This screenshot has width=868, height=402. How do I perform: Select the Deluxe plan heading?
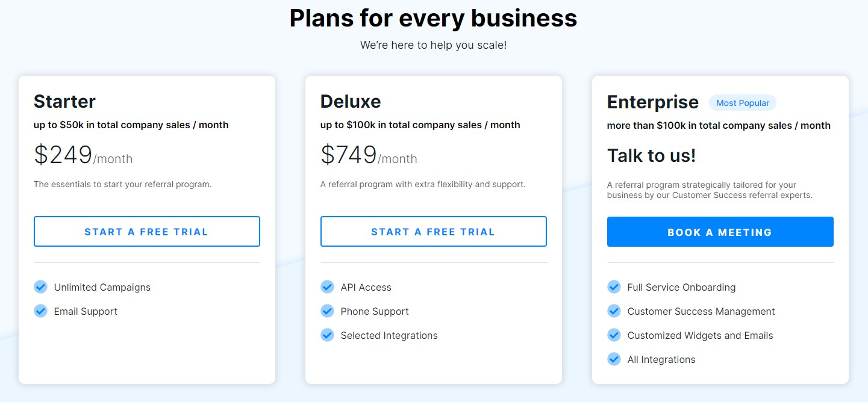(351, 101)
